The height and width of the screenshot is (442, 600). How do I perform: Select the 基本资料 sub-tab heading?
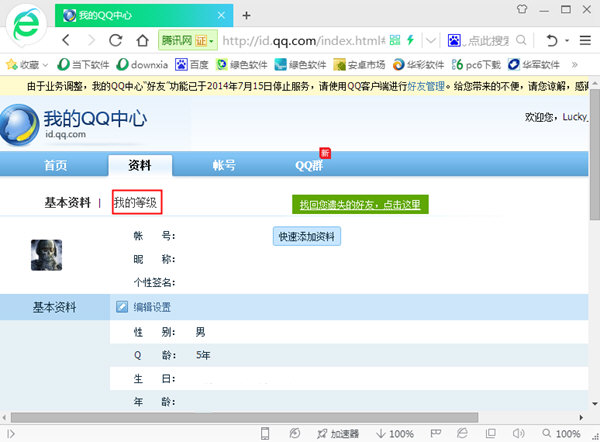(68, 202)
